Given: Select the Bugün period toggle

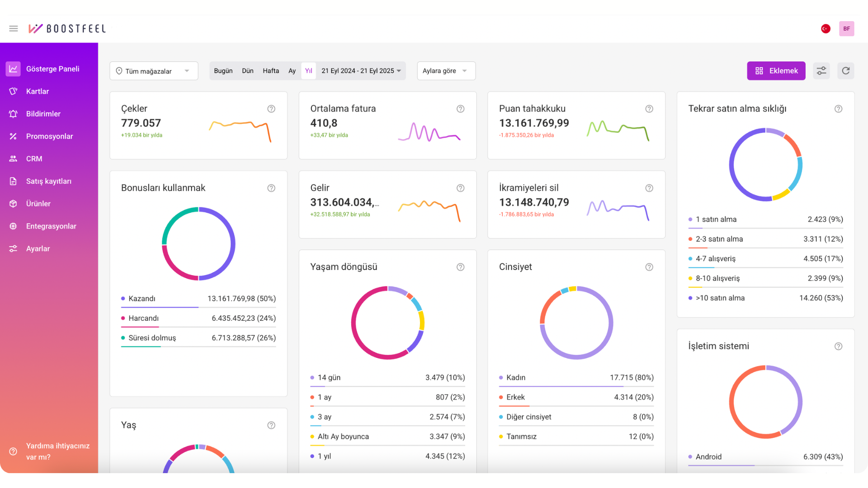Looking at the screenshot, I should click(223, 71).
